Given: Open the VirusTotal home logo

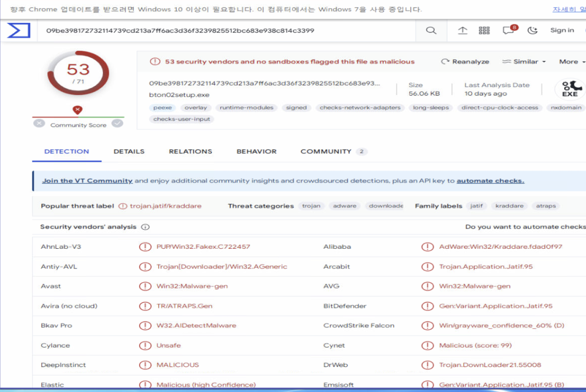Looking at the screenshot, I should point(19,30).
